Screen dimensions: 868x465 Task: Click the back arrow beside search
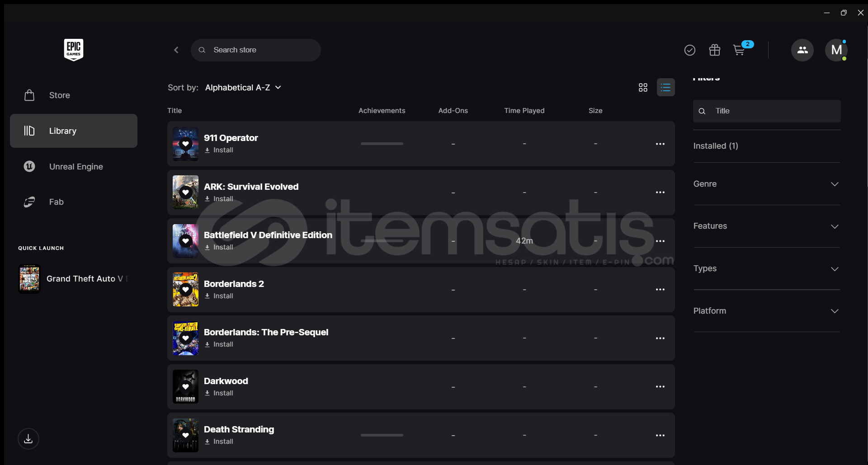(x=176, y=50)
